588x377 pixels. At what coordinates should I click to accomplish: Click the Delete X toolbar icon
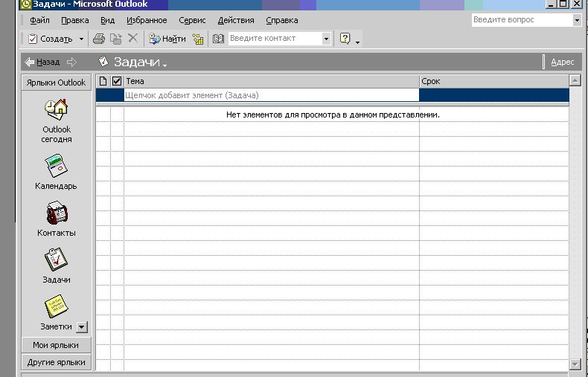point(132,38)
